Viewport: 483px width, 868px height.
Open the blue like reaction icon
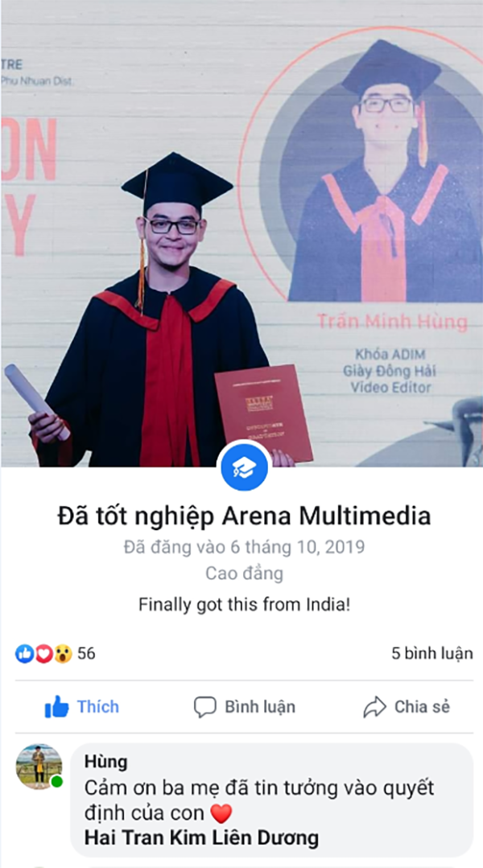click(x=24, y=654)
